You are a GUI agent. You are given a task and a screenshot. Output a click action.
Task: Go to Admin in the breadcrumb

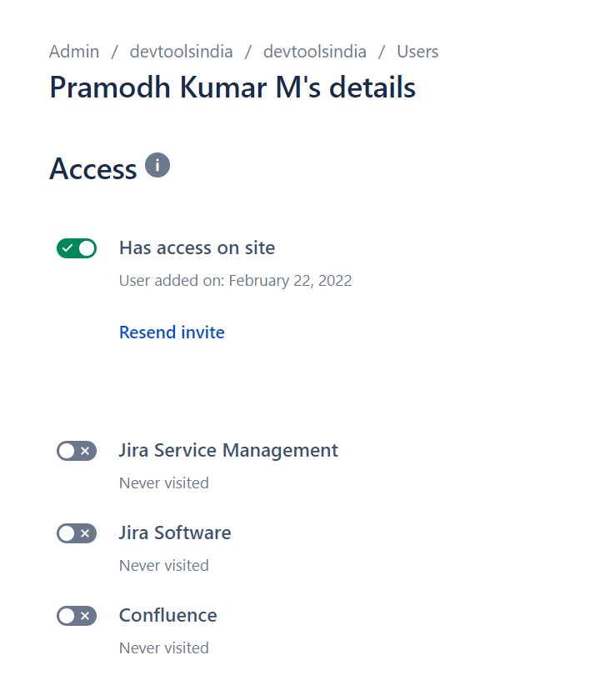(x=74, y=52)
